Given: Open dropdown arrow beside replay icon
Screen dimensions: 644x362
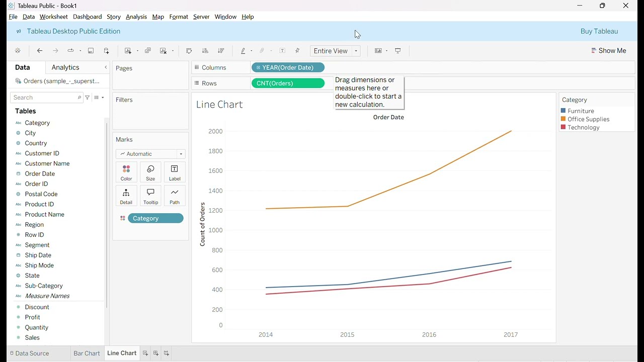Looking at the screenshot, I should (80, 51).
